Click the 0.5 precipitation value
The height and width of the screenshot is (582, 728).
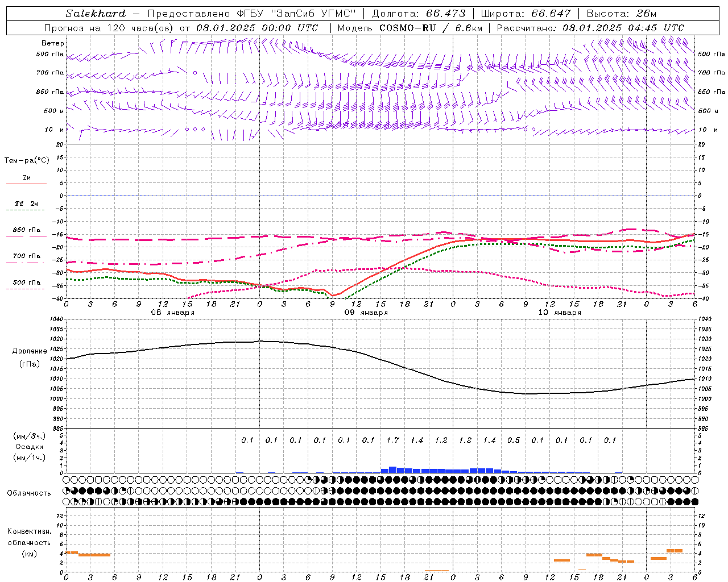click(x=514, y=440)
